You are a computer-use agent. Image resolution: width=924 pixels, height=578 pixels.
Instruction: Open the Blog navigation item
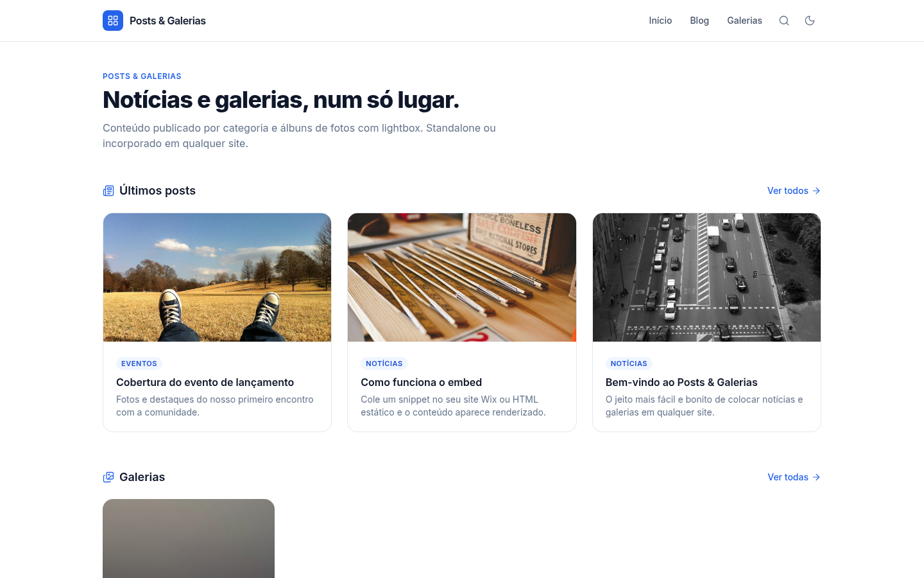(699, 21)
